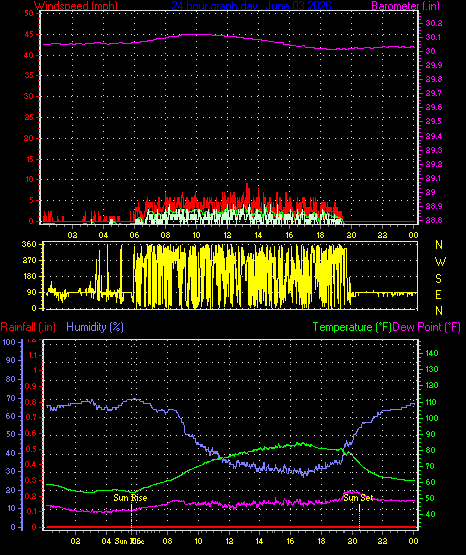Click the "45" windspeed axis value

coord(29,35)
